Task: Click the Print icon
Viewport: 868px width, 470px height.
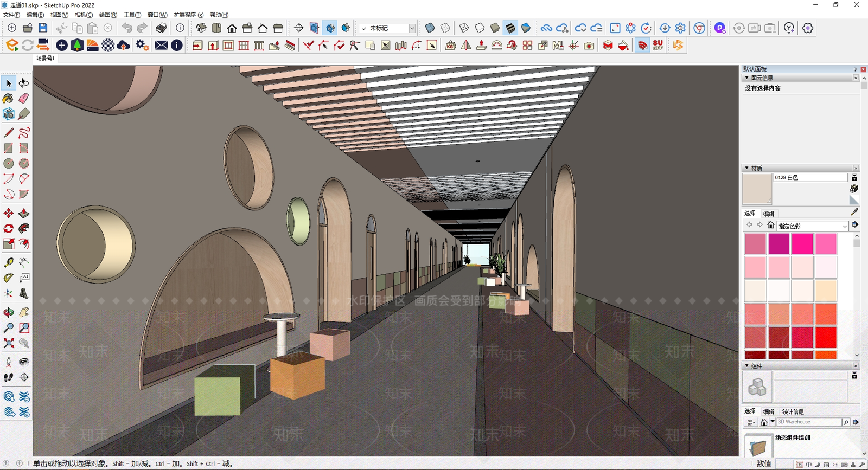Action: coord(161,28)
